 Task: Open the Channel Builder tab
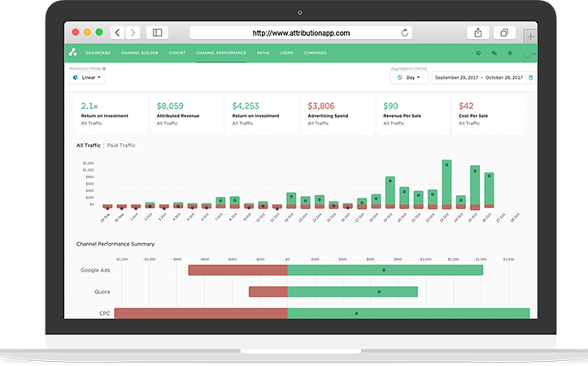[140, 53]
